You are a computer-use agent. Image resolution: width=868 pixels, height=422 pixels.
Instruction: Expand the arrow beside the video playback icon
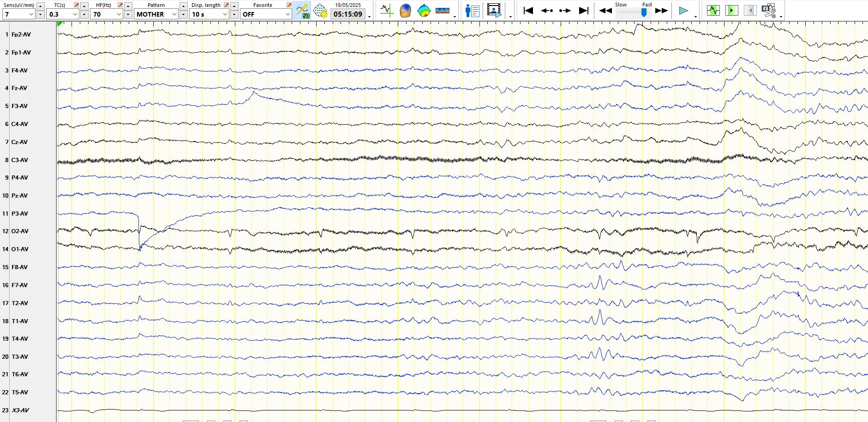pos(510,17)
